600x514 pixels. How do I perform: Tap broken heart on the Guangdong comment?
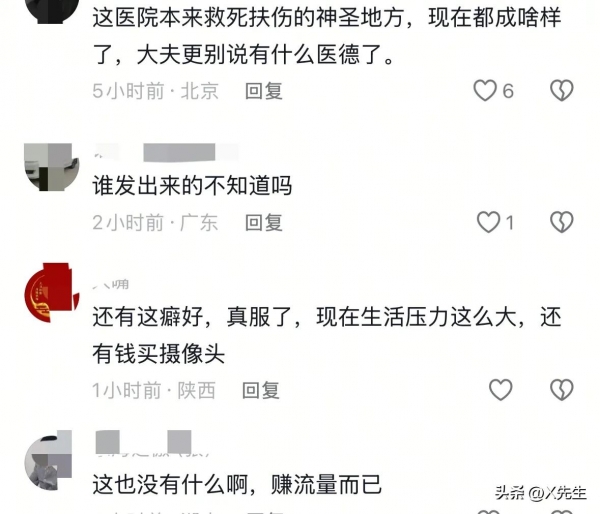point(561,222)
